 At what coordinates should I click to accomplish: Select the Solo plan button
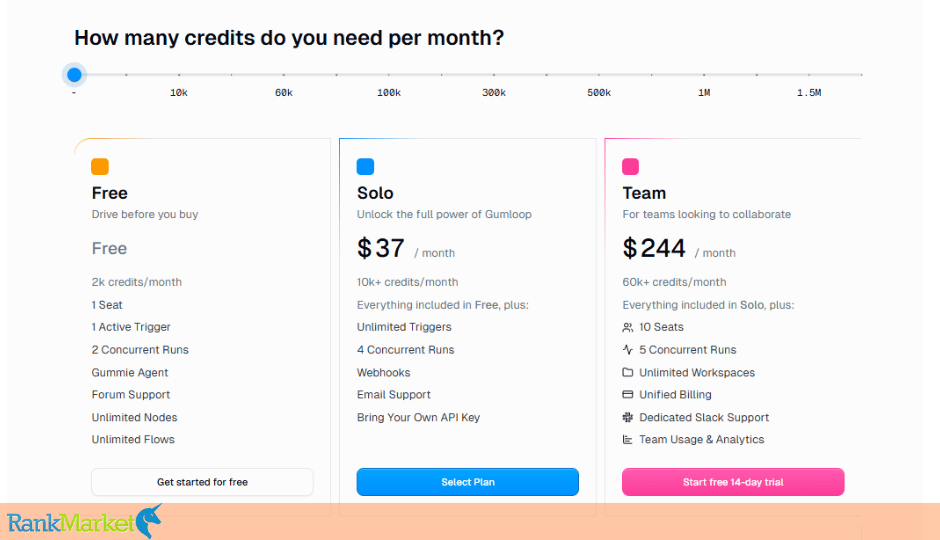(468, 482)
